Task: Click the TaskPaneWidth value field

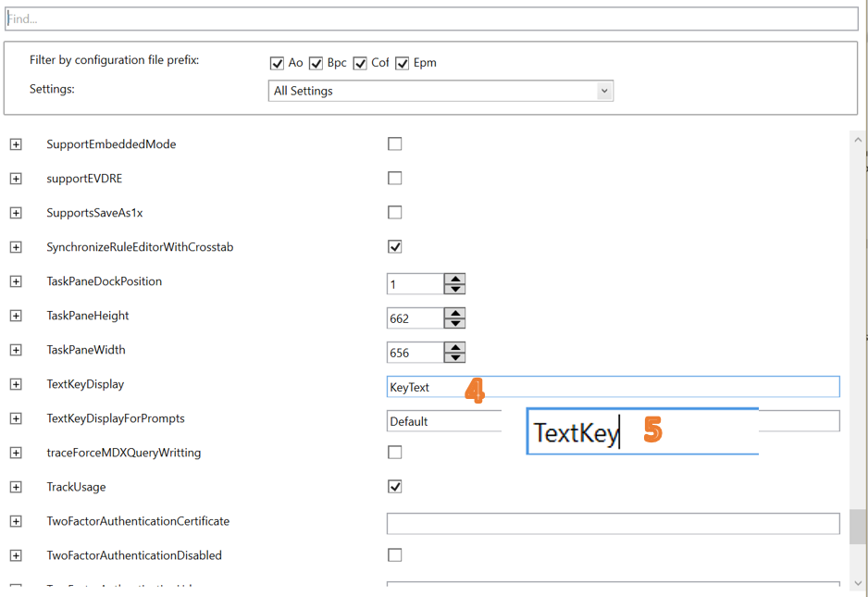Action: 415,353
